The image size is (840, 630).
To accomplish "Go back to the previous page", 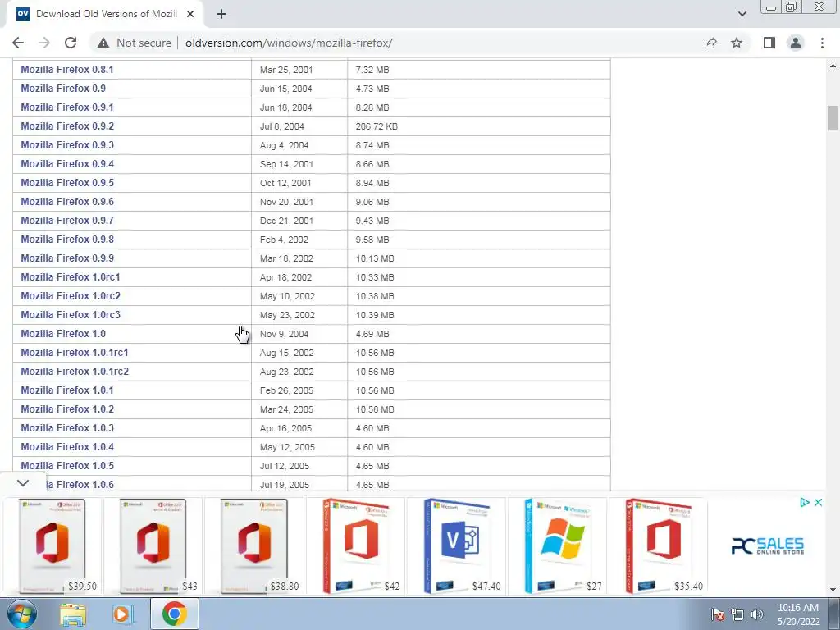I will point(18,43).
